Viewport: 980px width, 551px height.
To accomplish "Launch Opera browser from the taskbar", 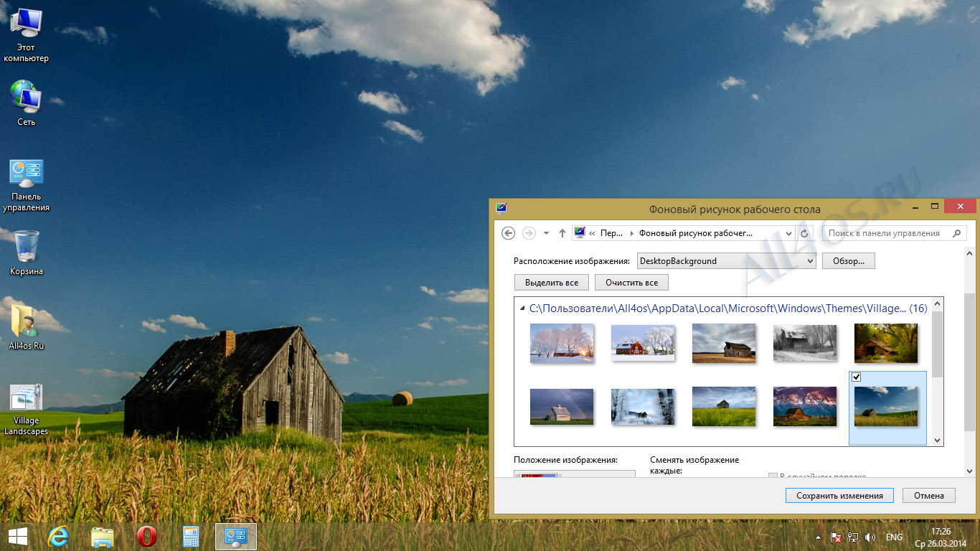I will (147, 536).
